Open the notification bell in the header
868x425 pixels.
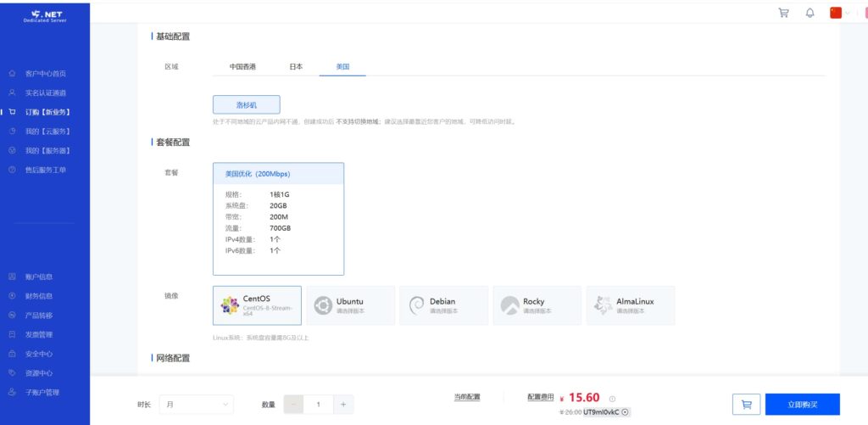coord(810,13)
